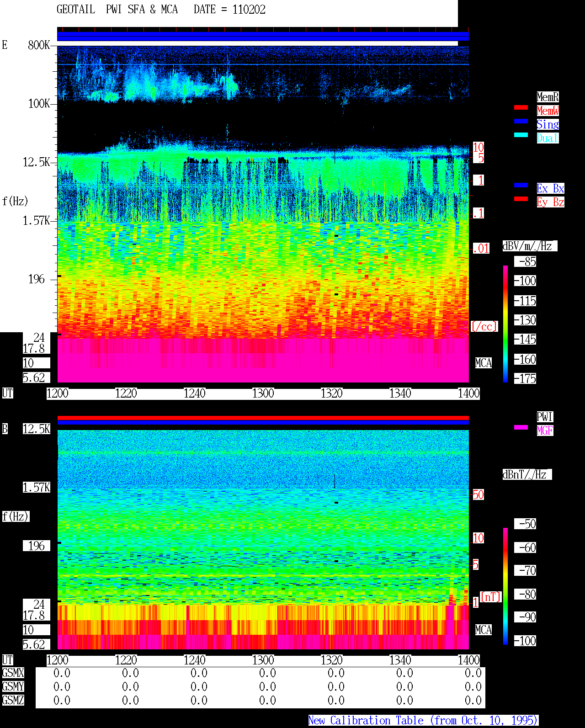
Task: Select the magenta MGF legend swatch
Action: (x=521, y=427)
